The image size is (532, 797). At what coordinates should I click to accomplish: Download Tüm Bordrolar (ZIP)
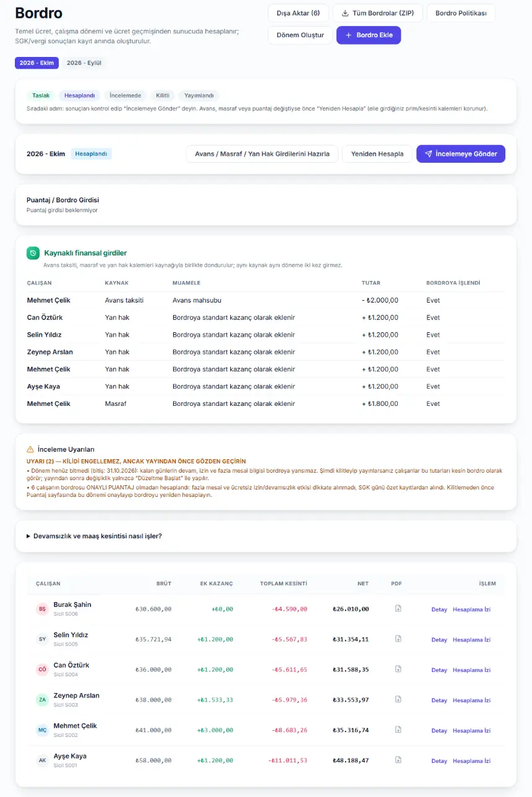click(378, 13)
